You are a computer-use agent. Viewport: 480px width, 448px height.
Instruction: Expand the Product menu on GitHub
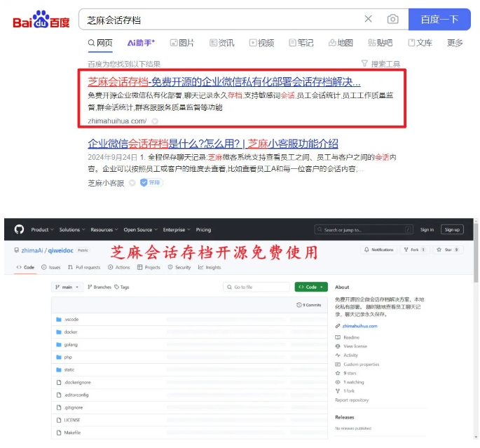42,230
